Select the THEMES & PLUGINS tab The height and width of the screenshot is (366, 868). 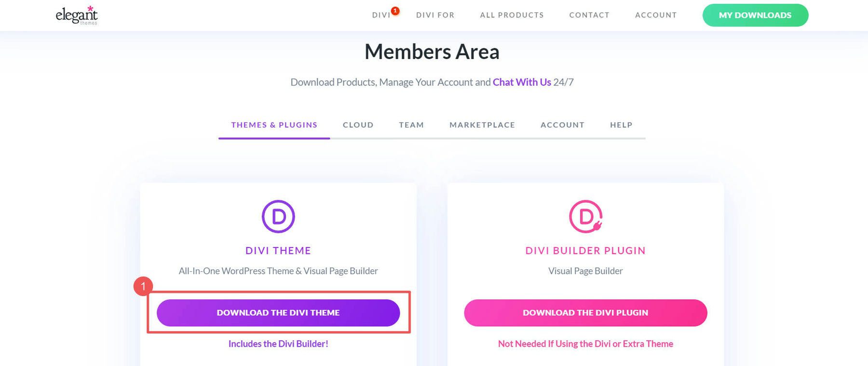click(273, 125)
